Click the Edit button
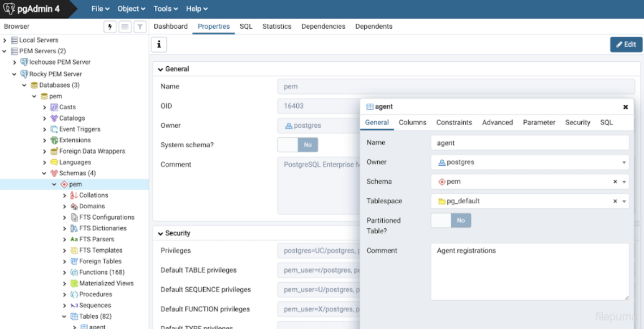 click(626, 44)
